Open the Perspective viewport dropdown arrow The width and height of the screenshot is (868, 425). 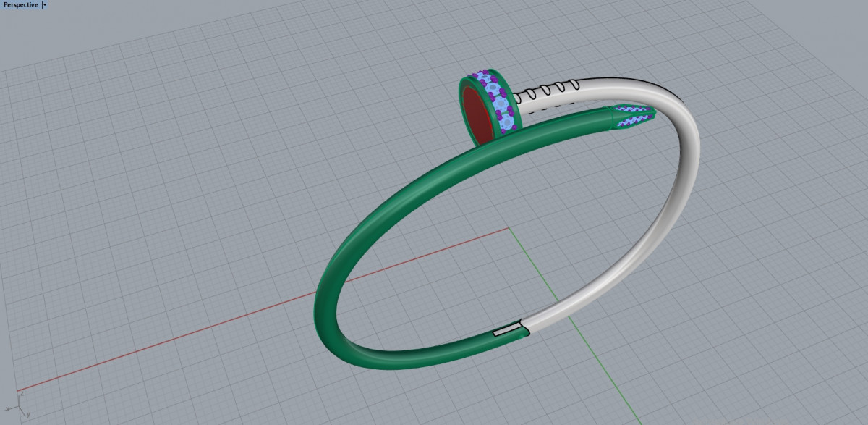44,5
